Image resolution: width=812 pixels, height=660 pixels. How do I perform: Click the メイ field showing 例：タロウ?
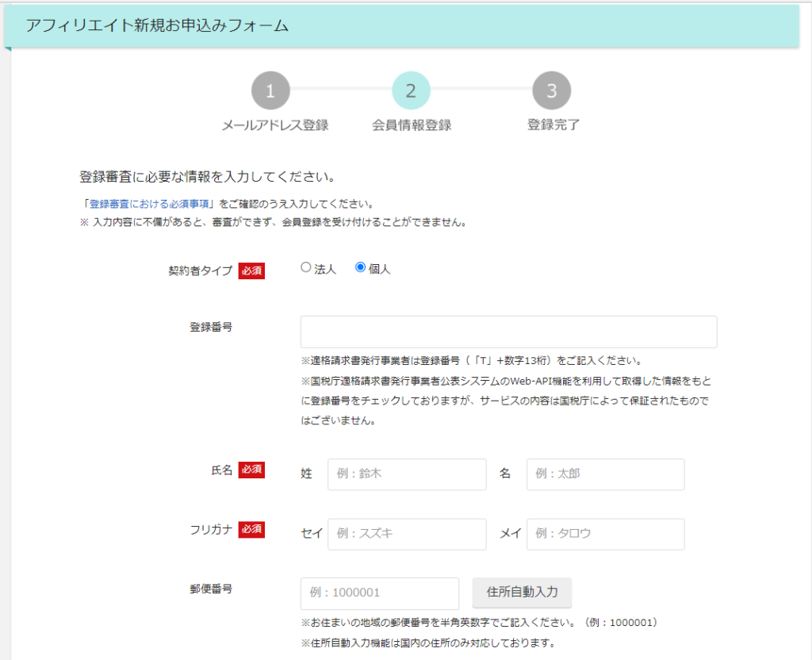coord(605,534)
